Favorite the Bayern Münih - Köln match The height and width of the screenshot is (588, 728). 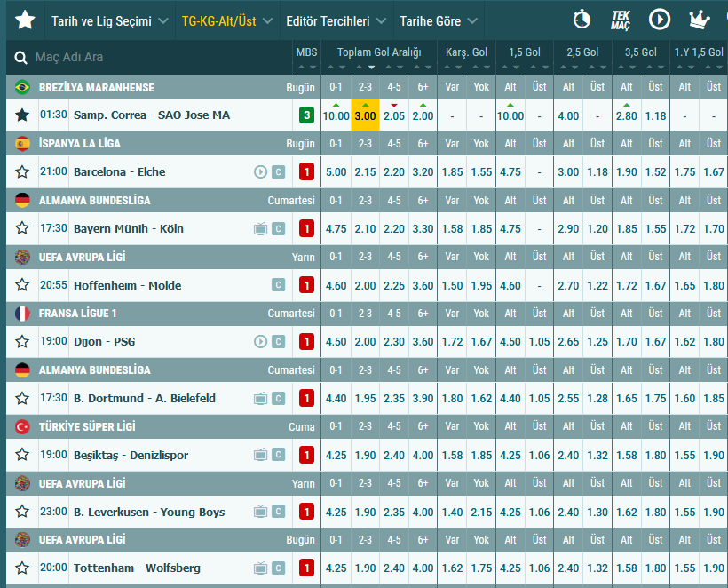pos(22,228)
